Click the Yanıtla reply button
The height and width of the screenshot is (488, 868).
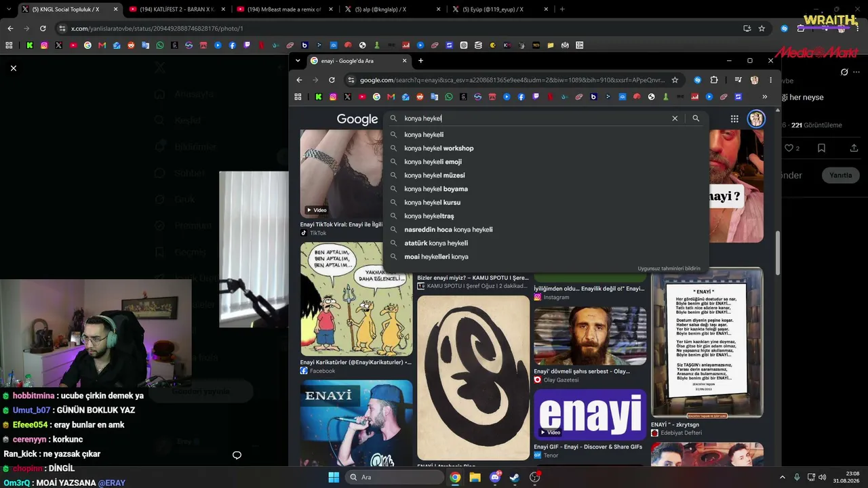(841, 176)
